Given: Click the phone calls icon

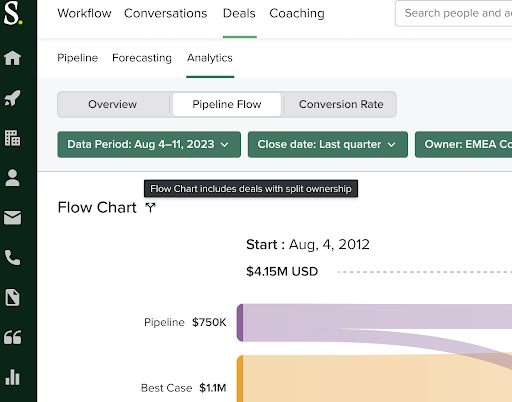Looking at the screenshot, I should click(x=12, y=258).
